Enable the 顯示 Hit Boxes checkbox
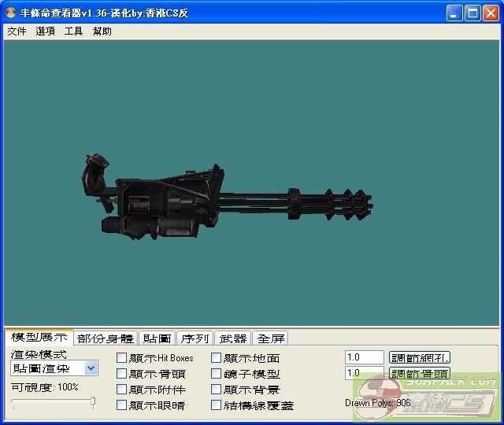This screenshot has height=425, width=504. pyautogui.click(x=122, y=358)
